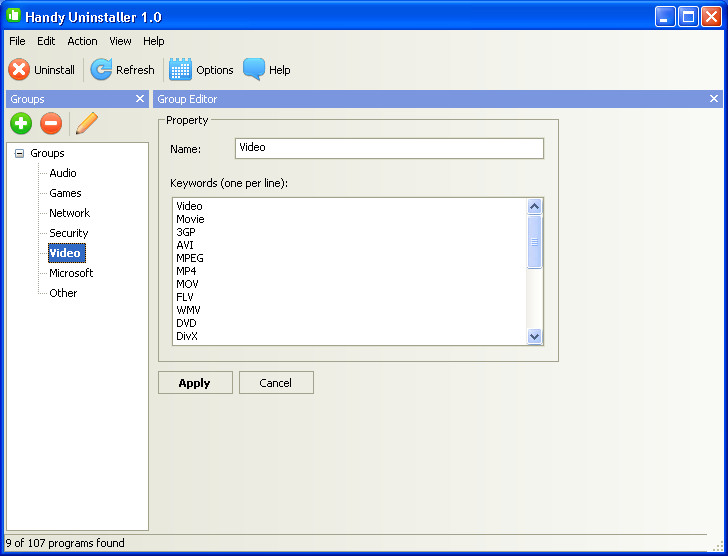Click the Help toolbar label
This screenshot has height=556, width=728.
pos(280,70)
